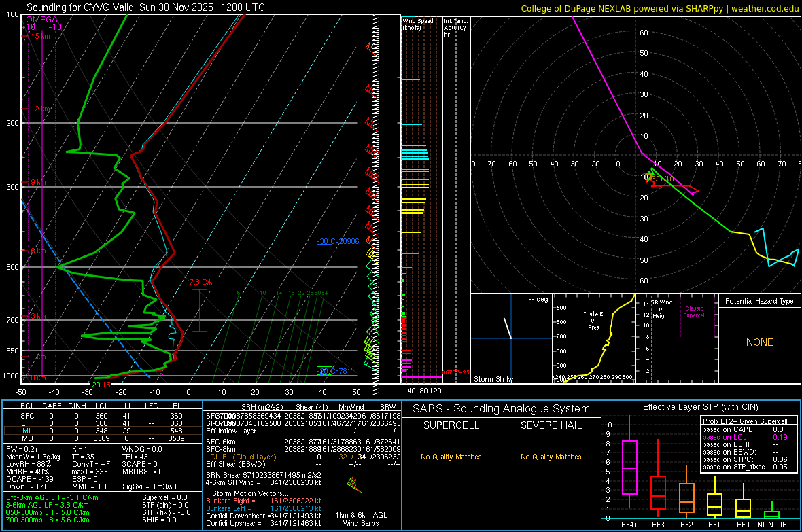Click the 'Storm Slinky' panel label
Viewport: 802px width, 532px height.
493,379
